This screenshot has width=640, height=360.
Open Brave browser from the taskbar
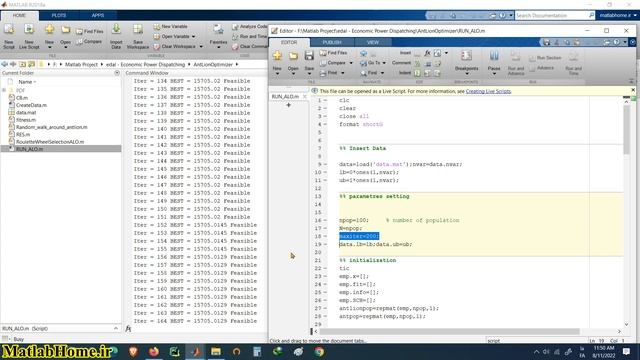pyautogui.click(x=133, y=351)
